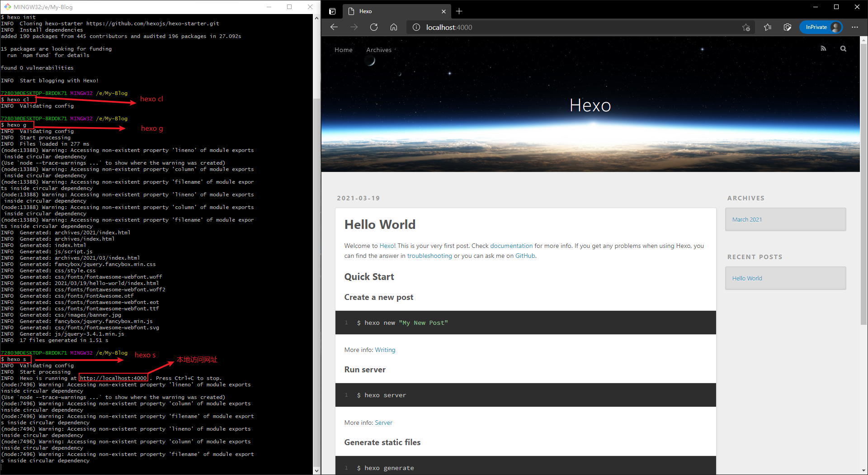Open Edge settings and more menu

click(855, 27)
